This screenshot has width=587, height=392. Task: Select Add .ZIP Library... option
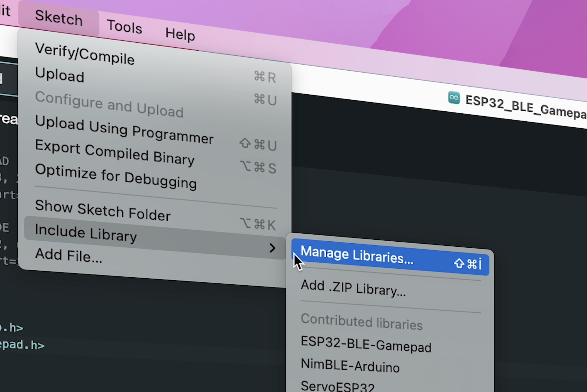click(x=353, y=288)
